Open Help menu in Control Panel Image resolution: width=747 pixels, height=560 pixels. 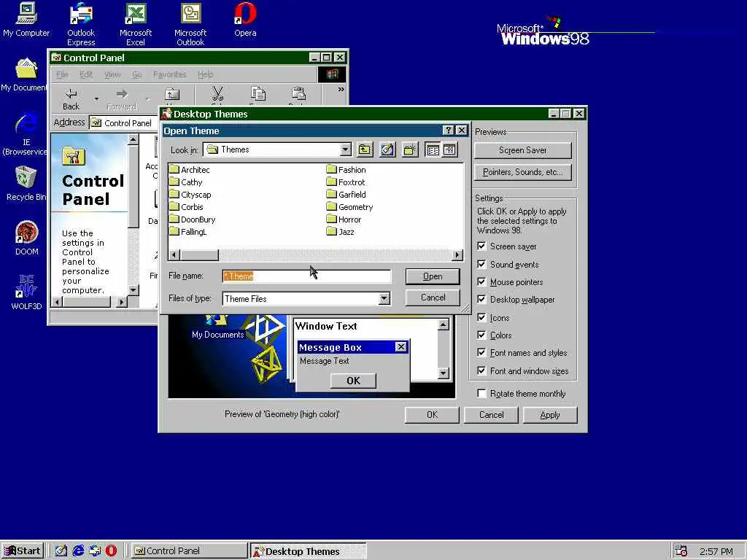point(205,74)
